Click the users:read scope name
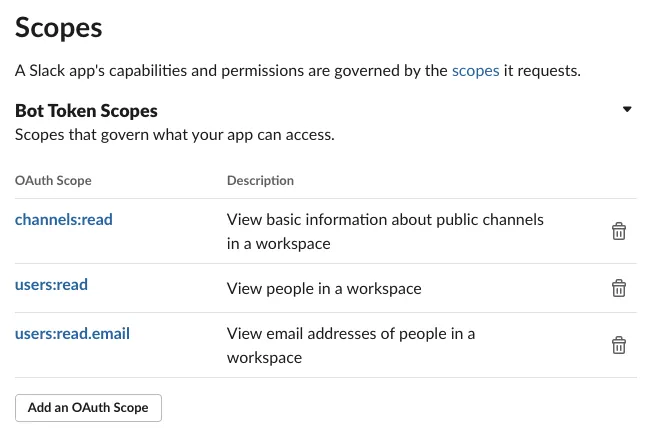Image resolution: width=653 pixels, height=433 pixels. (x=52, y=285)
